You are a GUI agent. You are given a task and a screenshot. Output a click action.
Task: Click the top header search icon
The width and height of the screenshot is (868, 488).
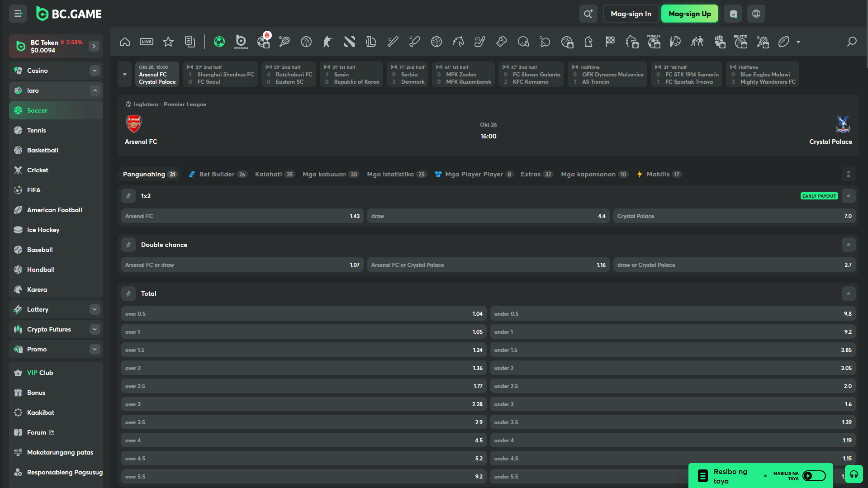tap(588, 14)
